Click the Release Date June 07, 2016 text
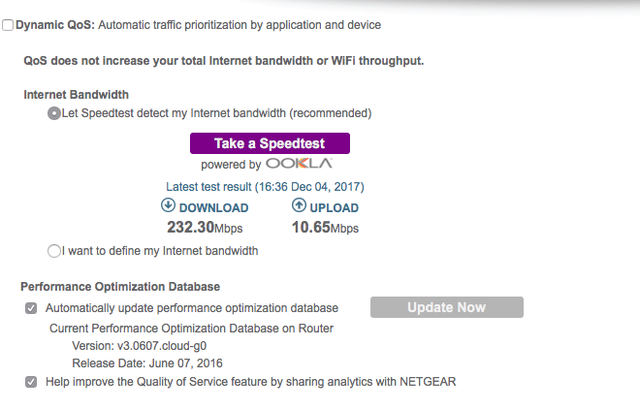The width and height of the screenshot is (640, 404). [x=146, y=362]
